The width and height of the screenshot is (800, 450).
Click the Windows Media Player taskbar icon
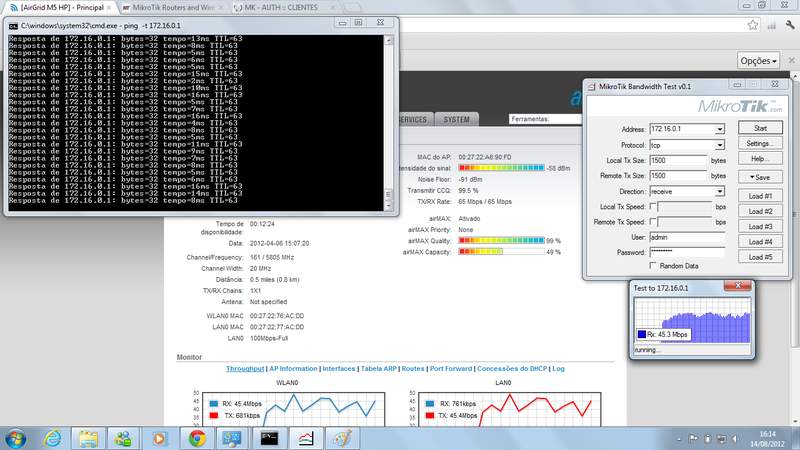161,437
